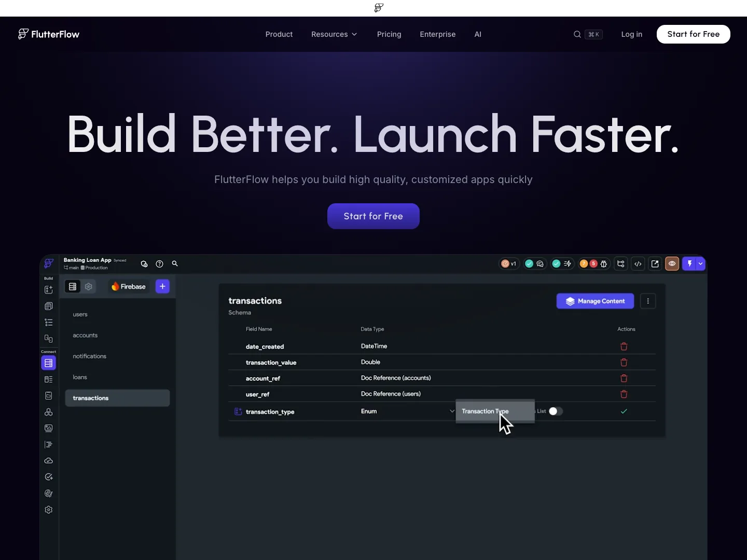This screenshot has height=560, width=747.
Task: Click the plus button to add collection
Action: (162, 286)
